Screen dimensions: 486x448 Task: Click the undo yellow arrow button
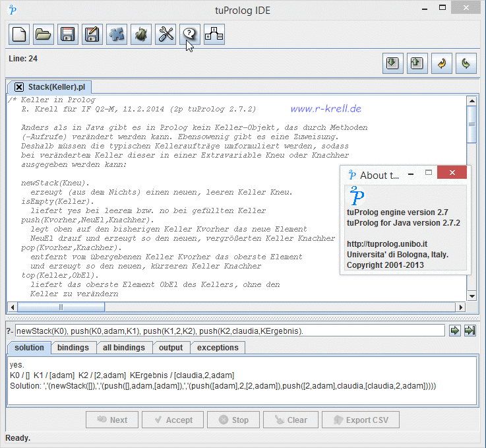441,63
